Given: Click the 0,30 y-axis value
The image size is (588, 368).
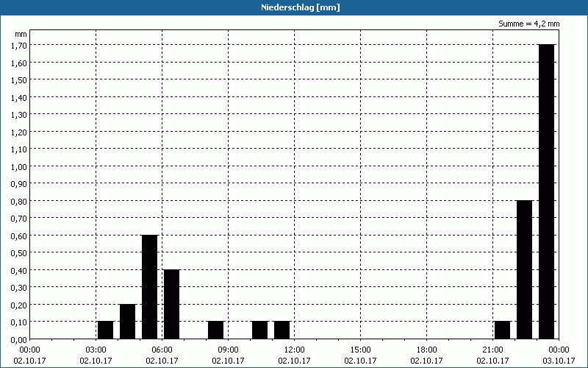Looking at the screenshot, I should click(19, 288).
